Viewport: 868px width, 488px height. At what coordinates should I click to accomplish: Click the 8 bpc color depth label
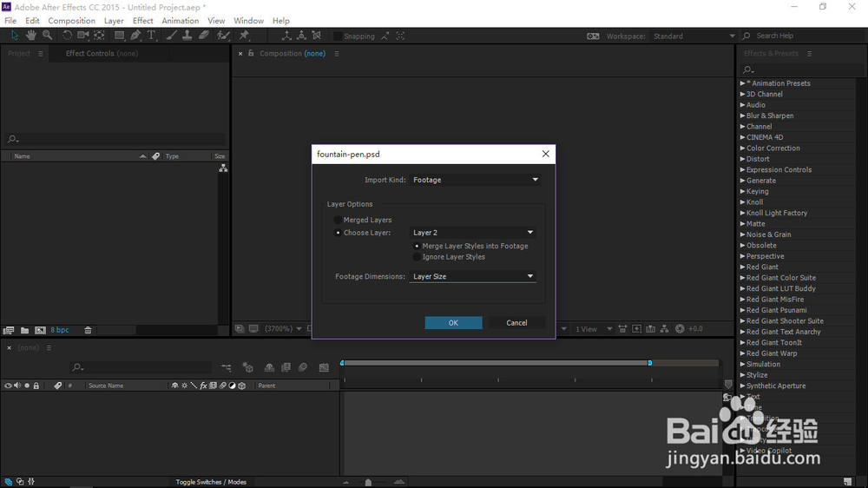tap(60, 330)
